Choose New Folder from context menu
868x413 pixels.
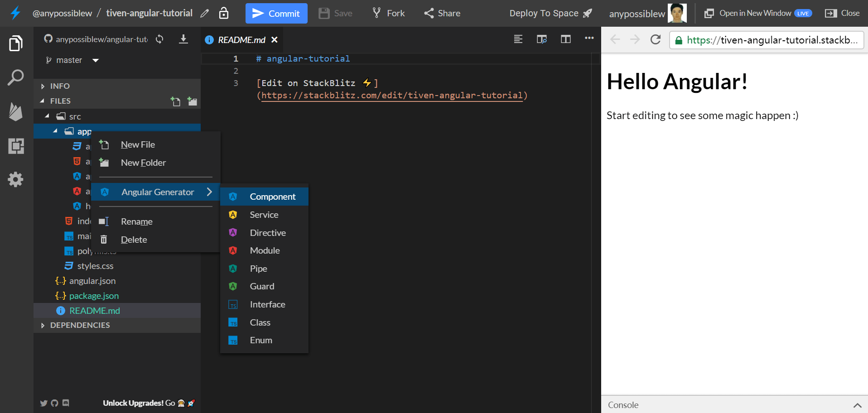pos(156,163)
